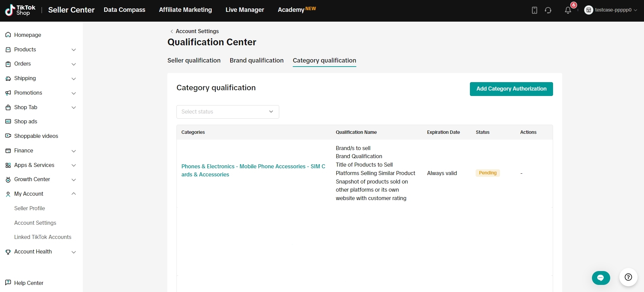Switch to Seller qualification tab
The image size is (644, 292).
[x=194, y=60]
